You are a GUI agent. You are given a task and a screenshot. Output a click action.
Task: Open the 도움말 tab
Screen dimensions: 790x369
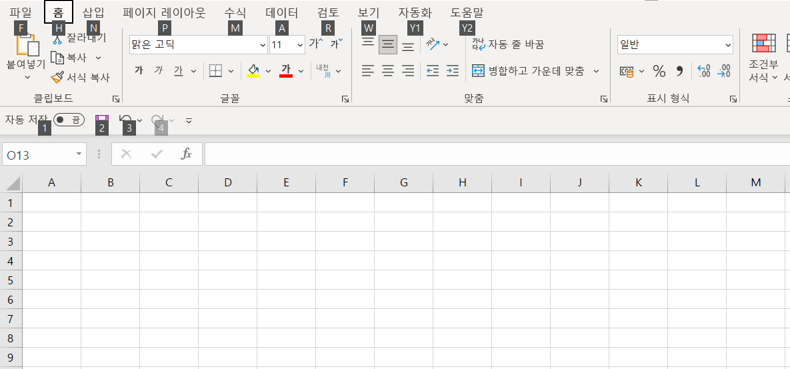(467, 13)
